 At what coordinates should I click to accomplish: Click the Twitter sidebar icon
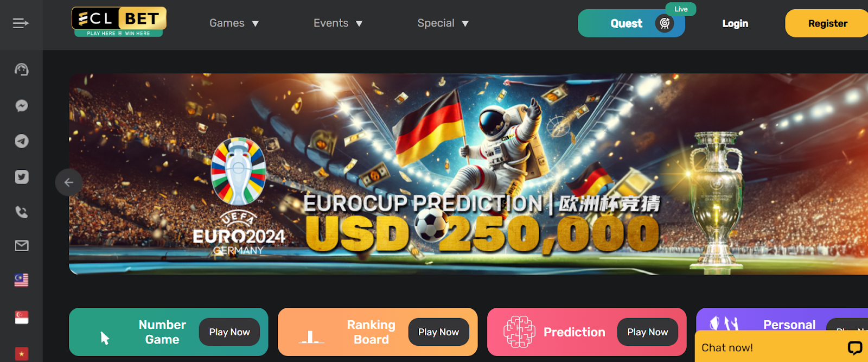pos(21,177)
